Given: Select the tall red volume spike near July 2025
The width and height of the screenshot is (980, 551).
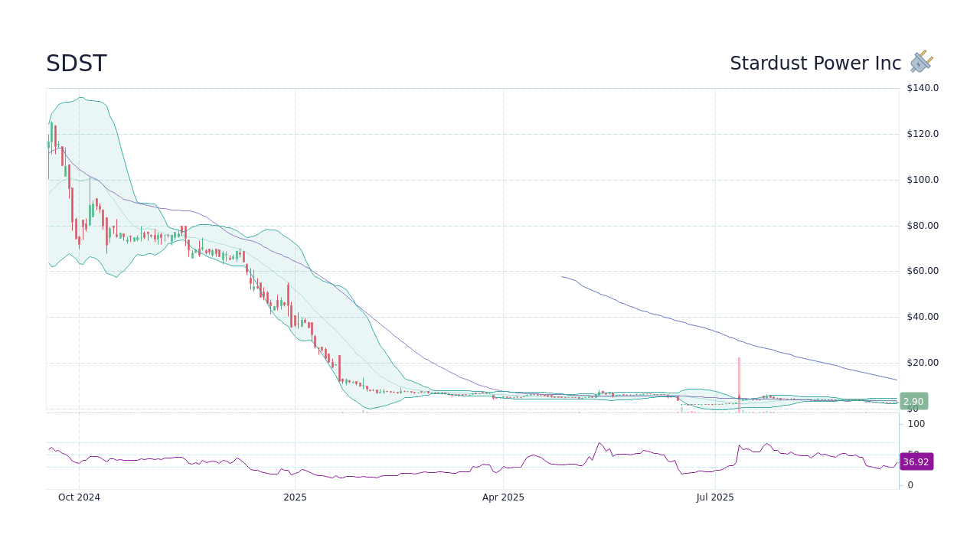Looking at the screenshot, I should 739,379.
